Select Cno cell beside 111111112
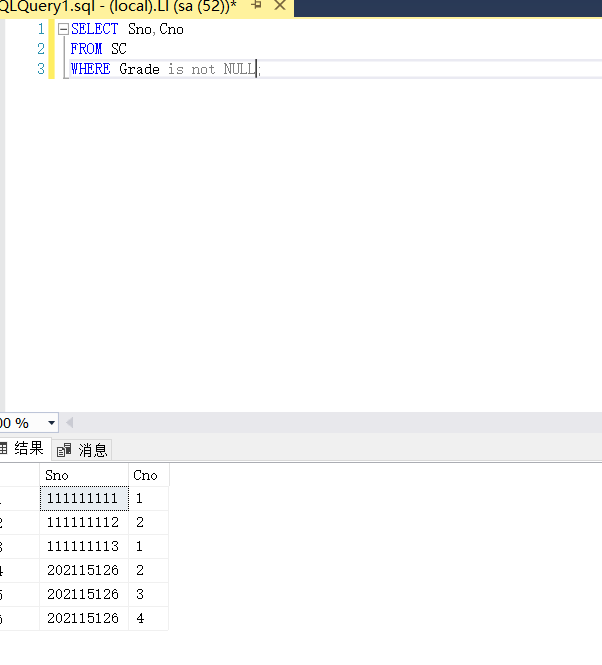The width and height of the screenshot is (602, 665). (x=148, y=522)
